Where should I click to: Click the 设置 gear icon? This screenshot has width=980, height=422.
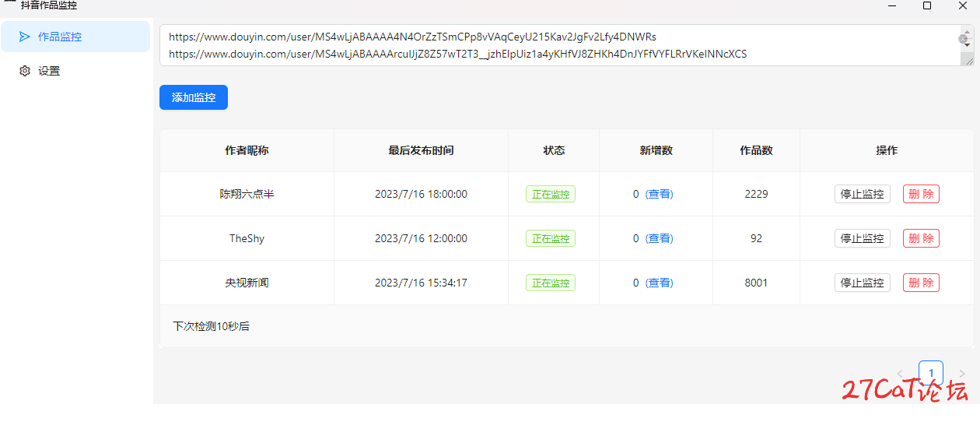click(25, 71)
